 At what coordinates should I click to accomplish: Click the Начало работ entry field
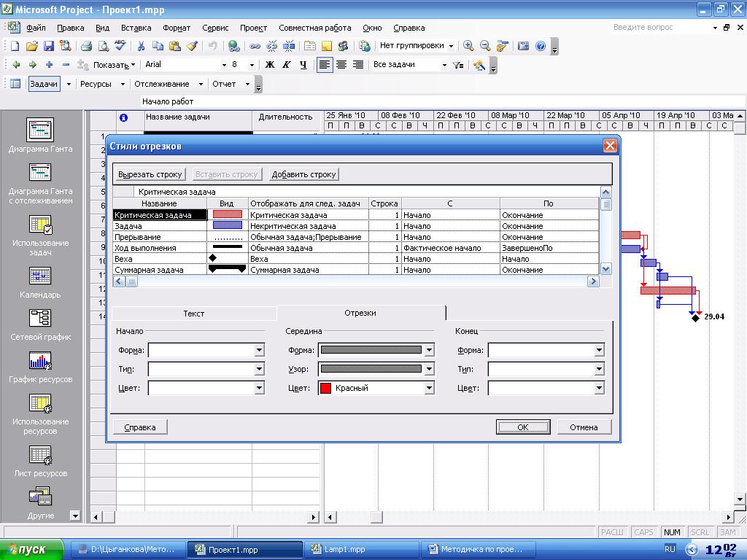point(442,101)
